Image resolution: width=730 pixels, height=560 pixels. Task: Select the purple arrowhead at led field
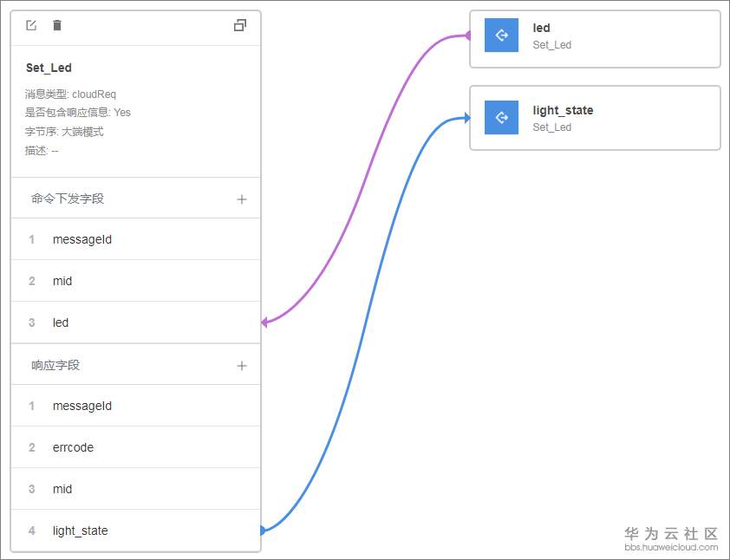[264, 322]
